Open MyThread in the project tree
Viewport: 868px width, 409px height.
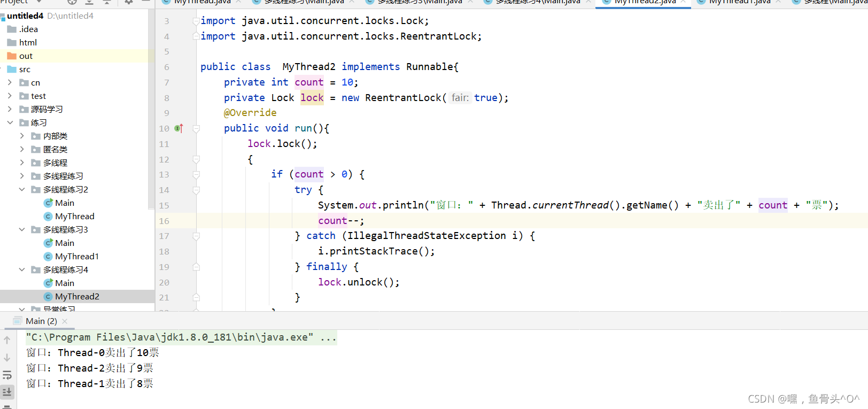(75, 217)
